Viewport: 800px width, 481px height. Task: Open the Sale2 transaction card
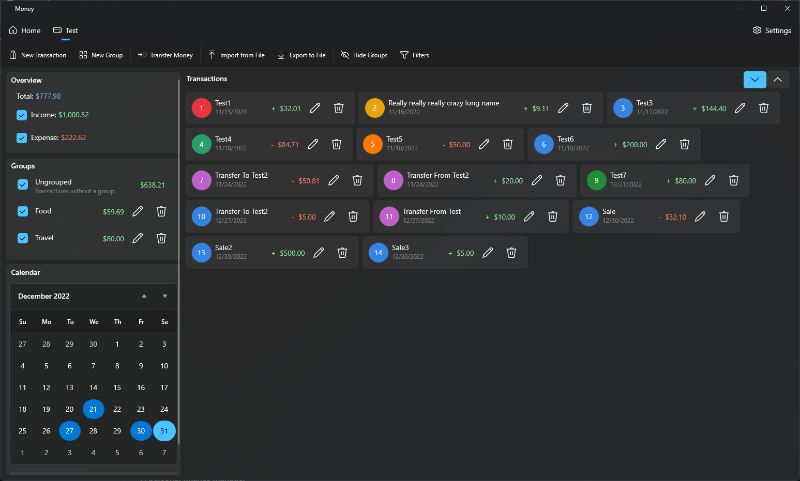click(272, 253)
